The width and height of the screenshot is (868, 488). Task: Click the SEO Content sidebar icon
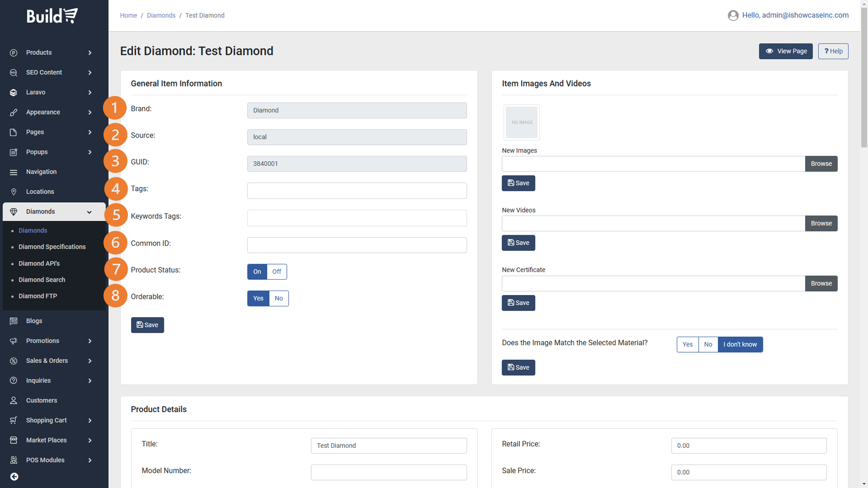click(x=13, y=72)
